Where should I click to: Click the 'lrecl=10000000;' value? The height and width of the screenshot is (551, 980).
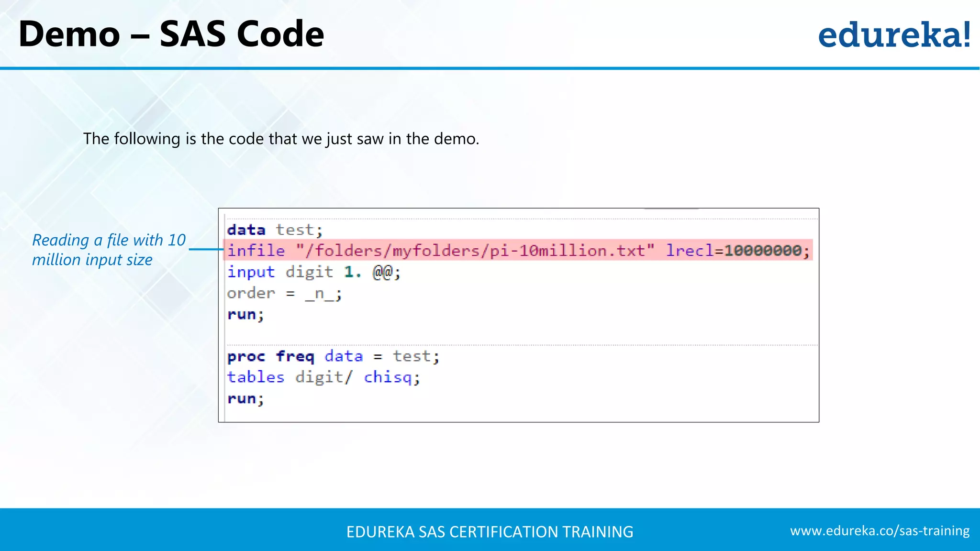point(738,250)
